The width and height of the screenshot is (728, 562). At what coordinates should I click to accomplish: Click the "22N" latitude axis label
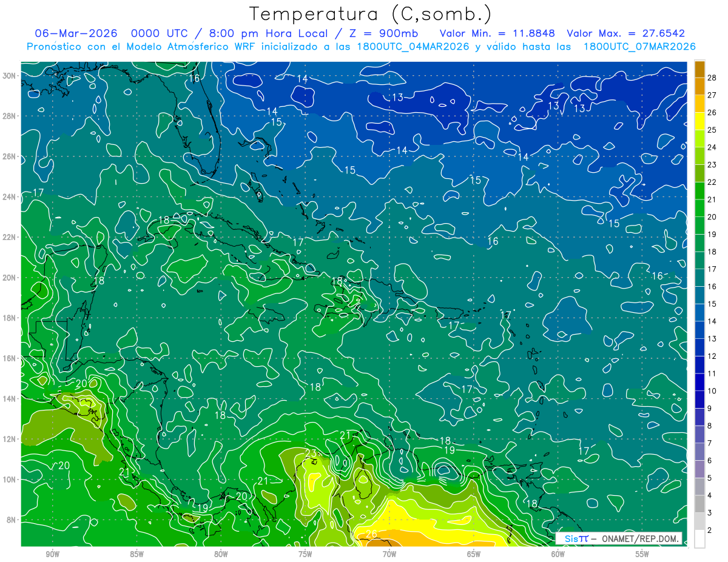(x=10, y=237)
